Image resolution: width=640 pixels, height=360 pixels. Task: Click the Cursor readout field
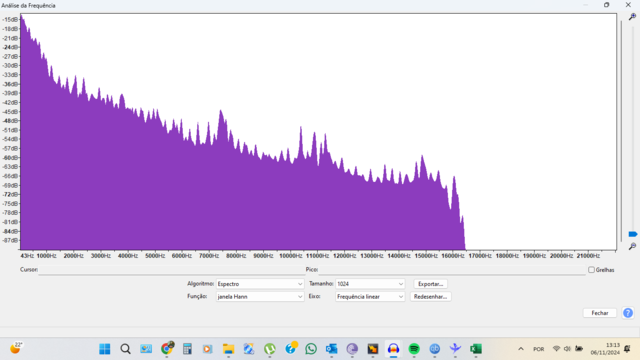point(171,270)
